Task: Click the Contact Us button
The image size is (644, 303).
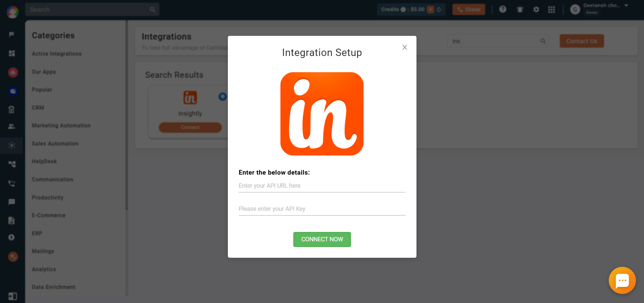Action: point(582,41)
